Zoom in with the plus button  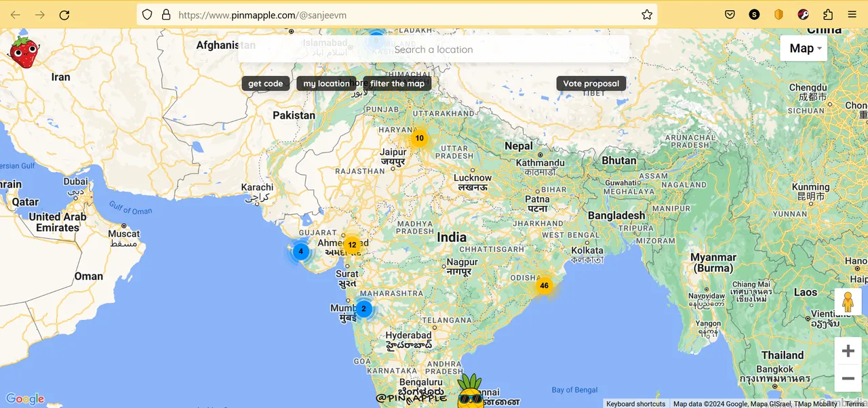tap(848, 351)
